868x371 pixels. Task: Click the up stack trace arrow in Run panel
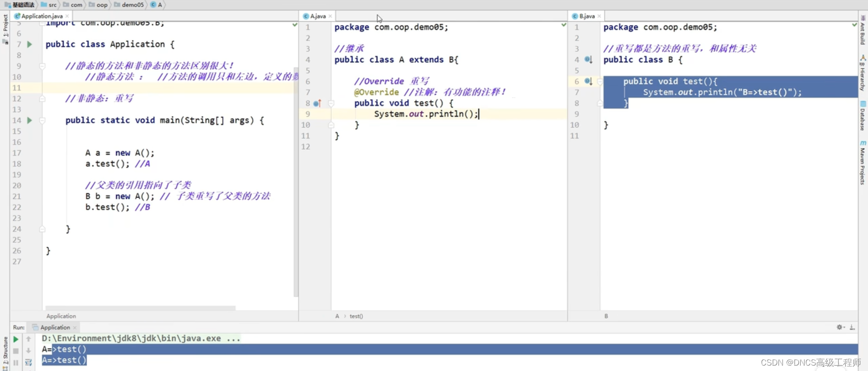(28, 339)
